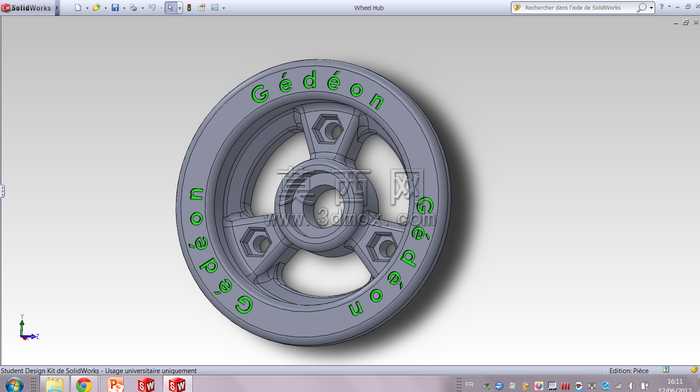Switch to first SolidWorks taskbar window

[x=146, y=384]
